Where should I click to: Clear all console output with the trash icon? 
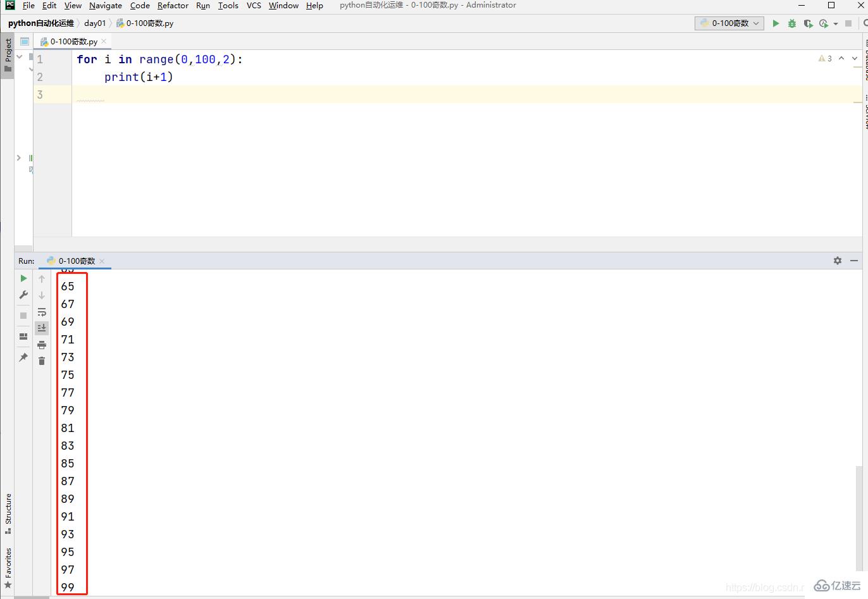coord(42,361)
